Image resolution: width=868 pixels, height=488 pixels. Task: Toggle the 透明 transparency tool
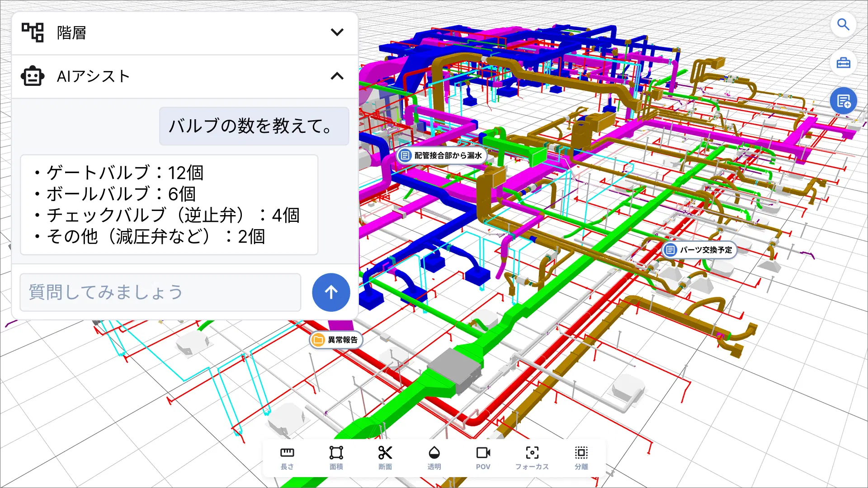tap(434, 458)
